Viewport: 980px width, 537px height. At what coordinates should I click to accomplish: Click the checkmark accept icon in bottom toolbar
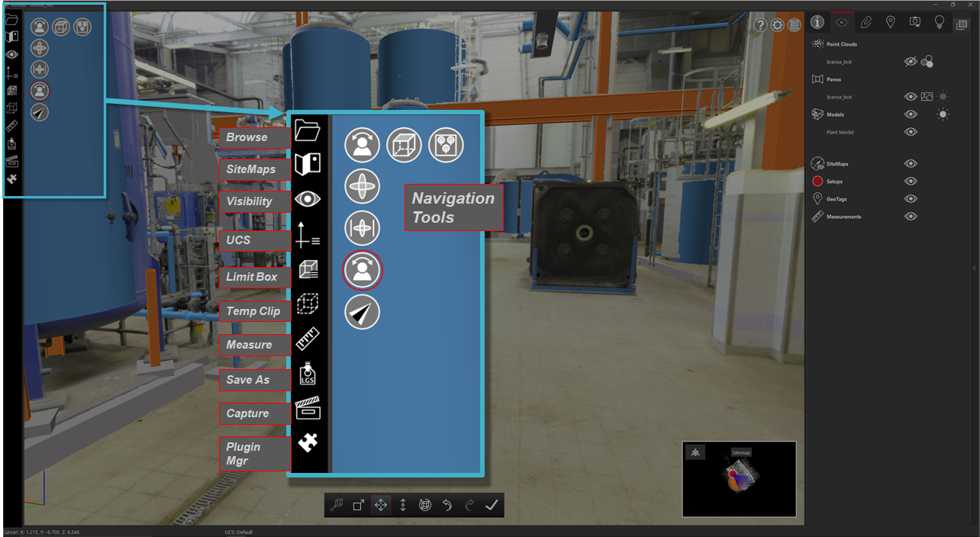492,505
